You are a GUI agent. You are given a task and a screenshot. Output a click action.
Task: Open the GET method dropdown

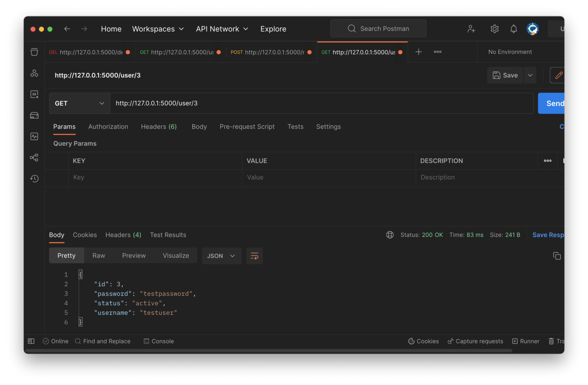pyautogui.click(x=80, y=103)
